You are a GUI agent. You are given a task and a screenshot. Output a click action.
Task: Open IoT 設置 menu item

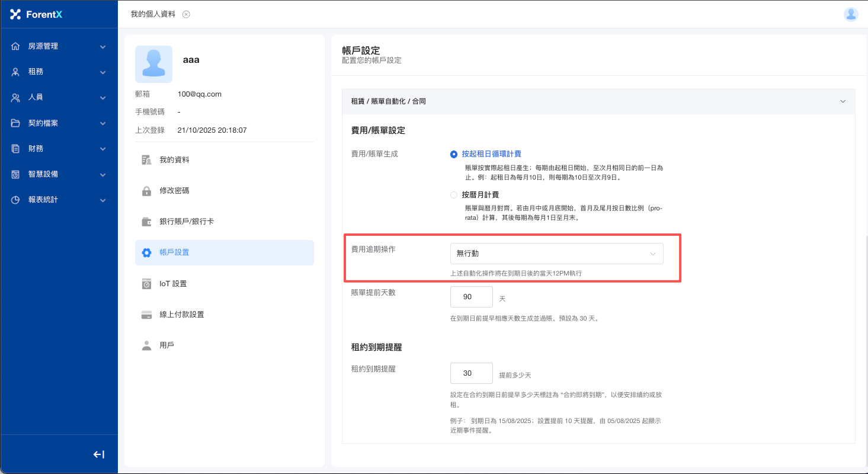click(173, 284)
